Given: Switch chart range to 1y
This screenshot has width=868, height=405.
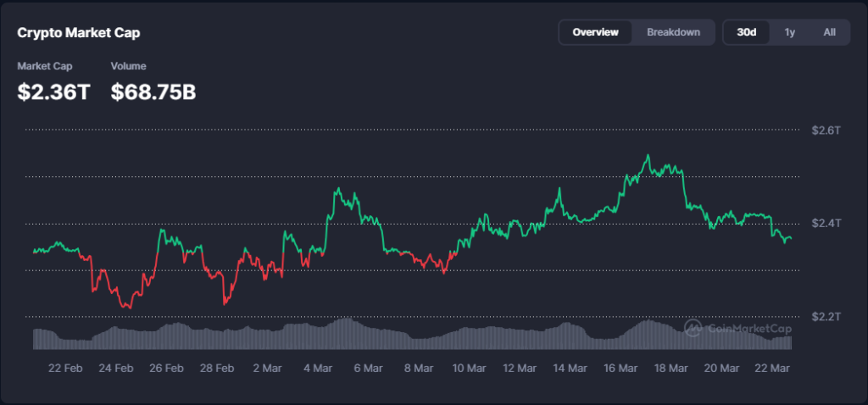Looking at the screenshot, I should pos(789,32).
